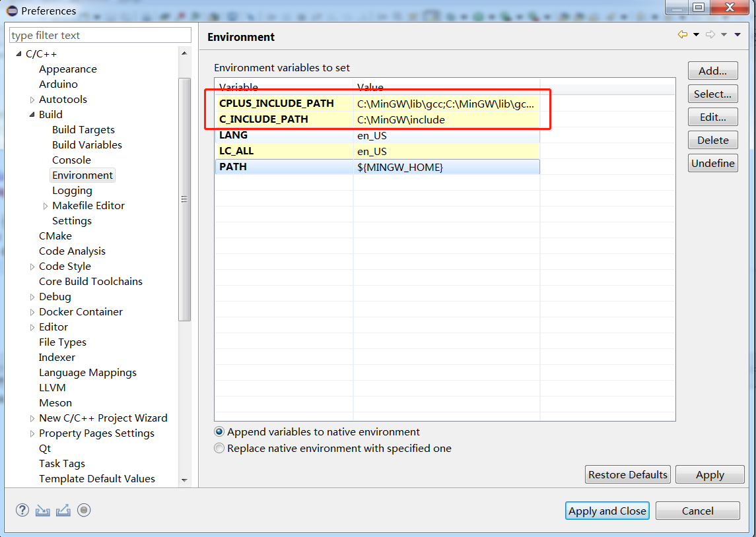
Task: Click Apply and Close
Action: pyautogui.click(x=607, y=510)
